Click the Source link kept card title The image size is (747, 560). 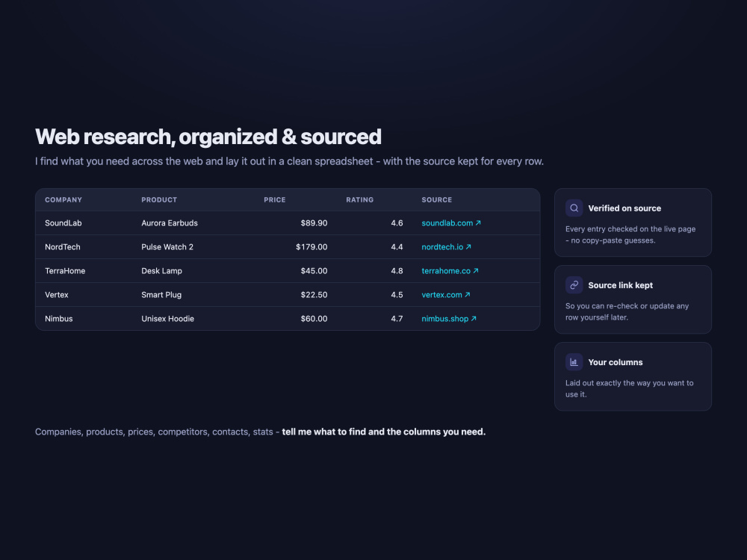click(x=620, y=285)
